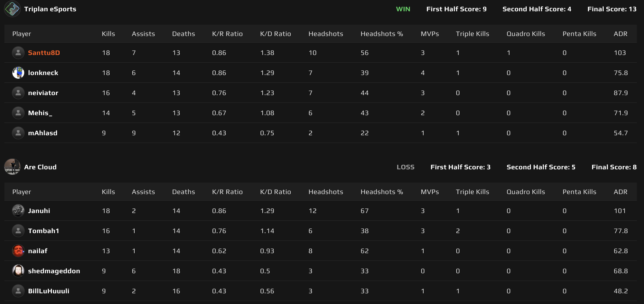
Task: Click the K/D Ratio column header
Action: [x=276, y=34]
